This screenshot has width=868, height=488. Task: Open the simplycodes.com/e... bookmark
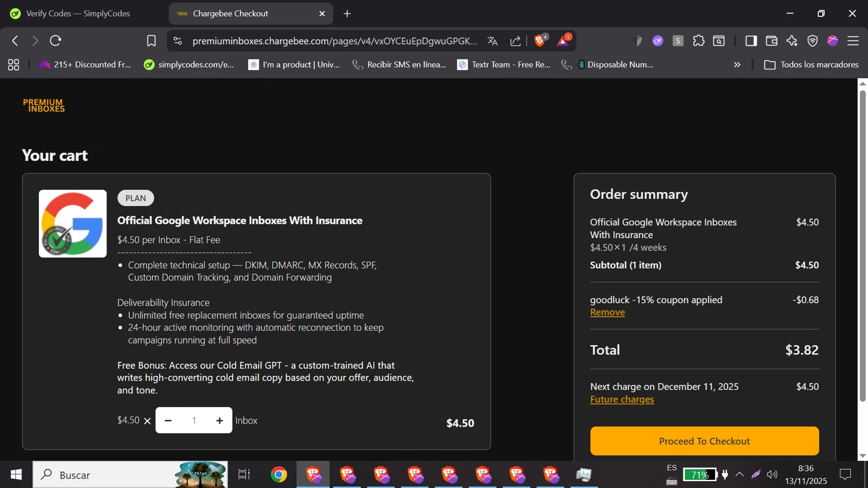coord(189,65)
